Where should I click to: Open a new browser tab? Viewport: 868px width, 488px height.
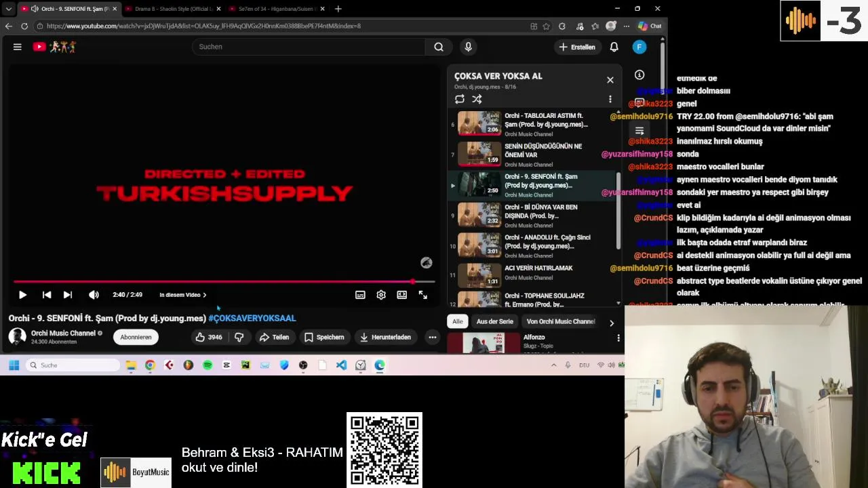click(x=338, y=9)
